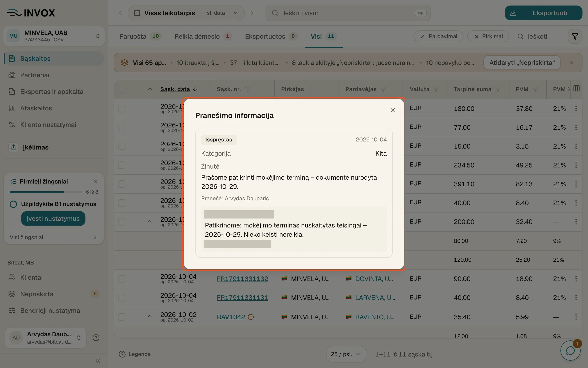
Task: Open row menu for the 35.40 invoice
Action: pyautogui.click(x=576, y=317)
